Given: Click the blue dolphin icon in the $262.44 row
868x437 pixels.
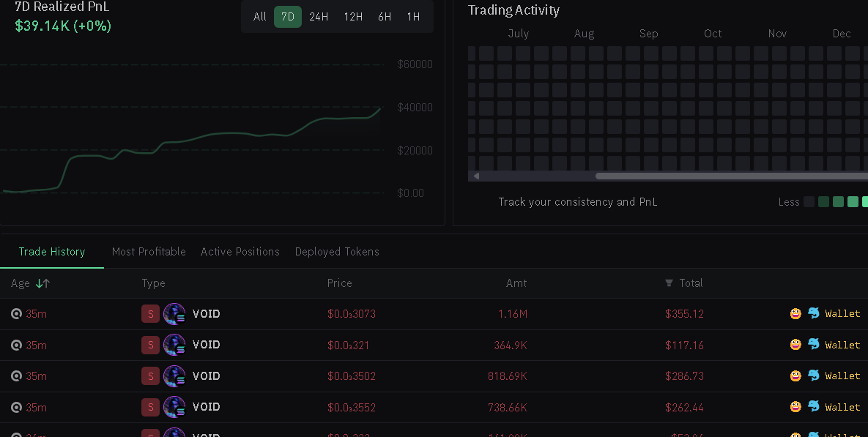Looking at the screenshot, I should coord(814,406).
